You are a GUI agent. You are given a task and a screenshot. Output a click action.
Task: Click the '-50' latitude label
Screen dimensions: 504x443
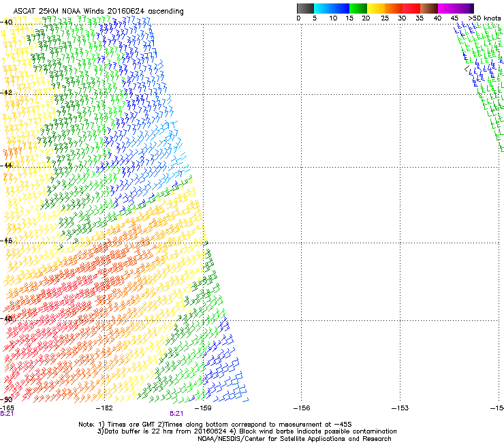point(6,399)
